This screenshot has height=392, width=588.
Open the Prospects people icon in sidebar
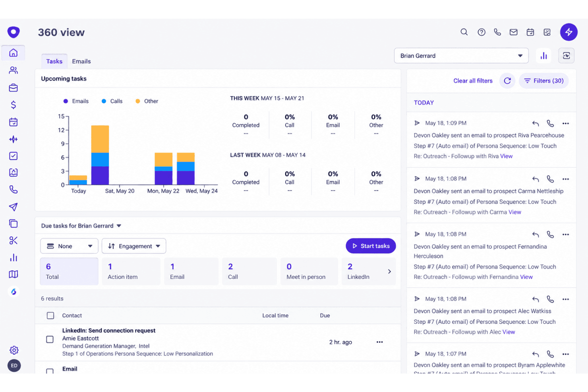coord(14,70)
